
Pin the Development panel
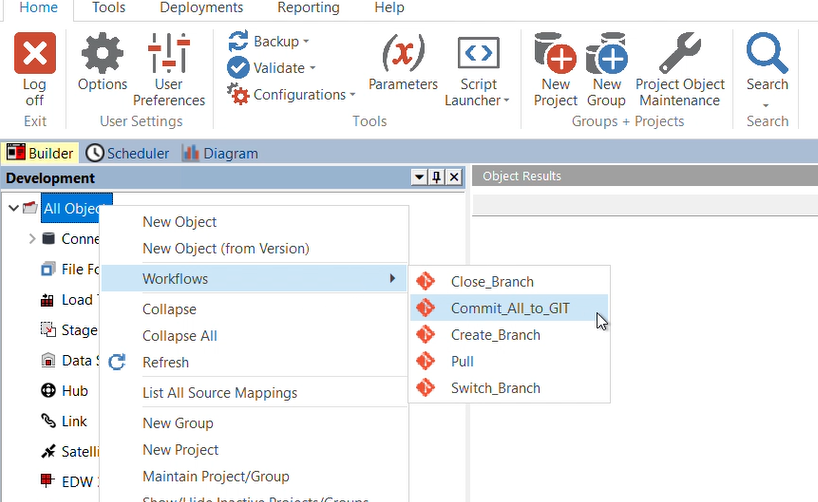(x=436, y=178)
